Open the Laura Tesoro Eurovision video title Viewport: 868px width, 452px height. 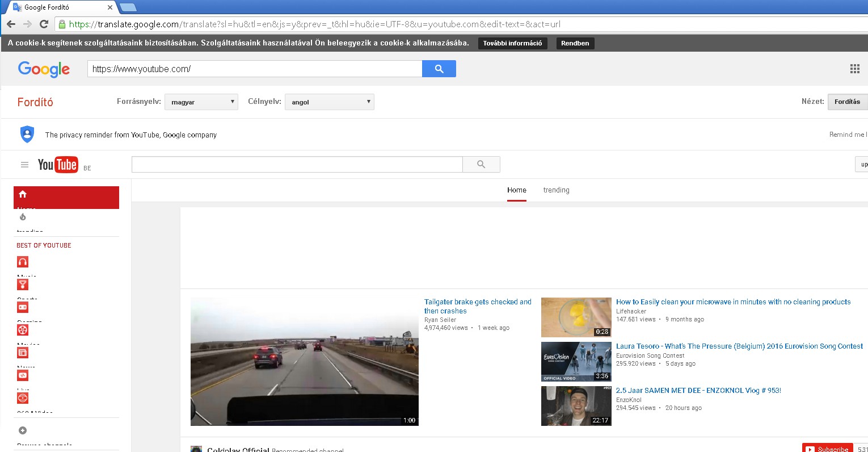(740, 346)
